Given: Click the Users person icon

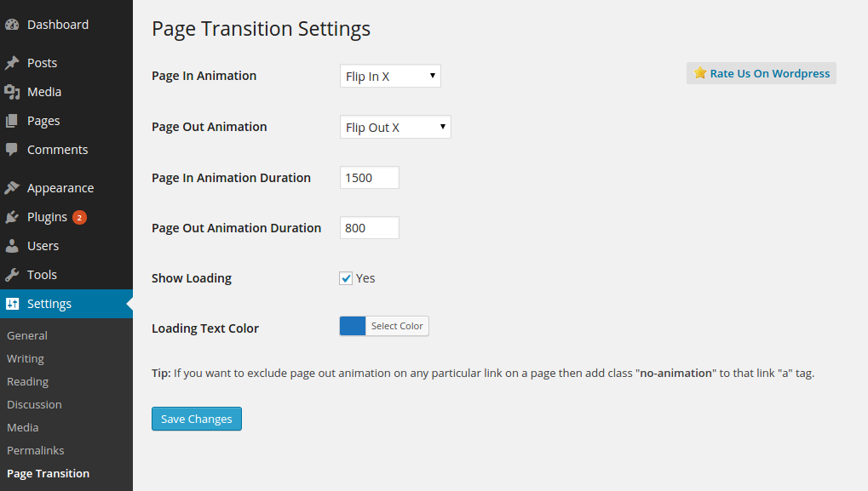Looking at the screenshot, I should coord(12,245).
